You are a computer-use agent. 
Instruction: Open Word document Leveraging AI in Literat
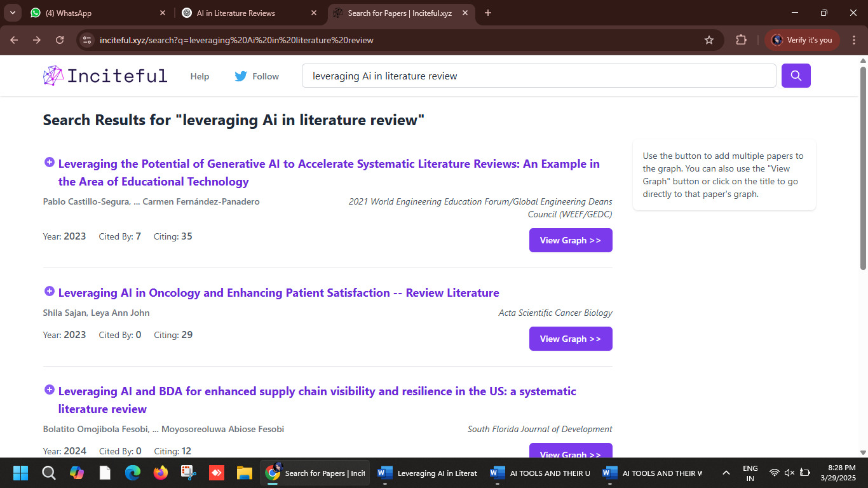[428, 473]
